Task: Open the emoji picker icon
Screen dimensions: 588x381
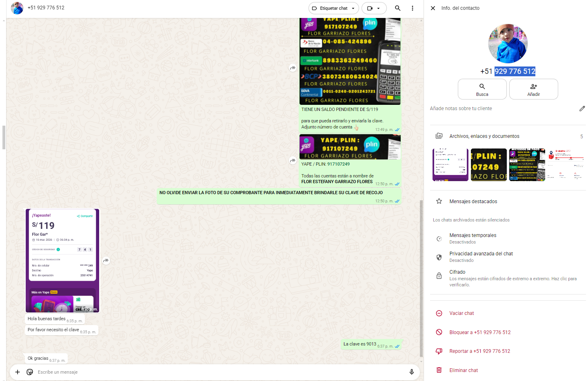Action: click(x=30, y=372)
